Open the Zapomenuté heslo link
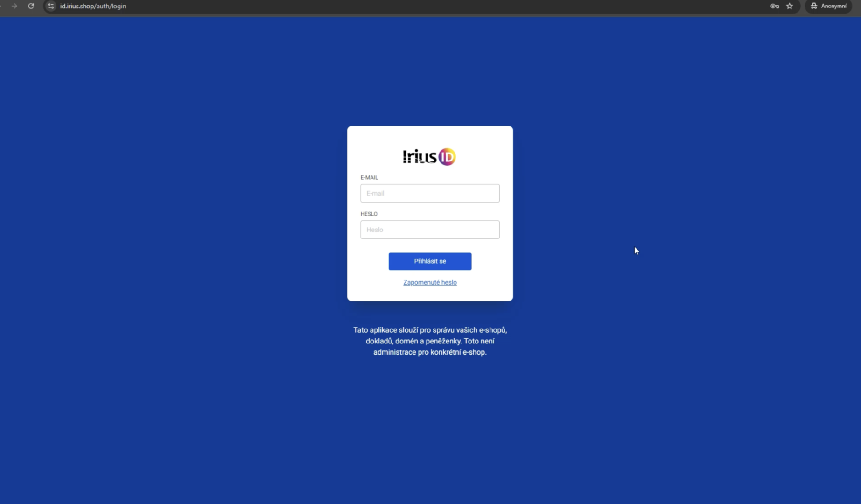The image size is (861, 504). click(x=430, y=282)
